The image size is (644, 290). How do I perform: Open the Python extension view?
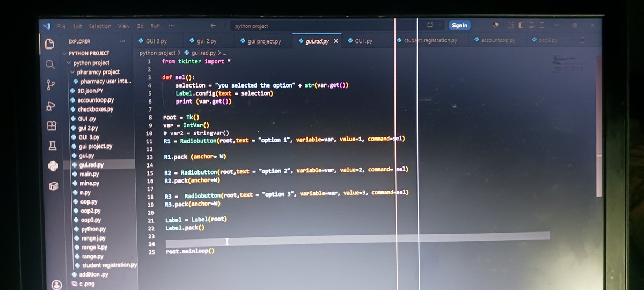tap(53, 166)
